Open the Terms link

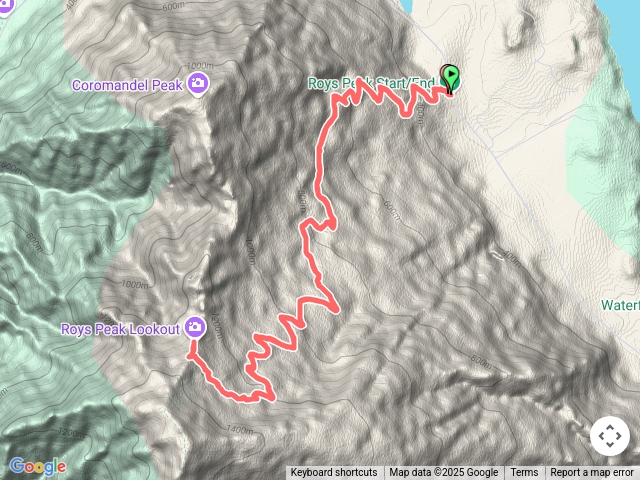[x=524, y=473]
